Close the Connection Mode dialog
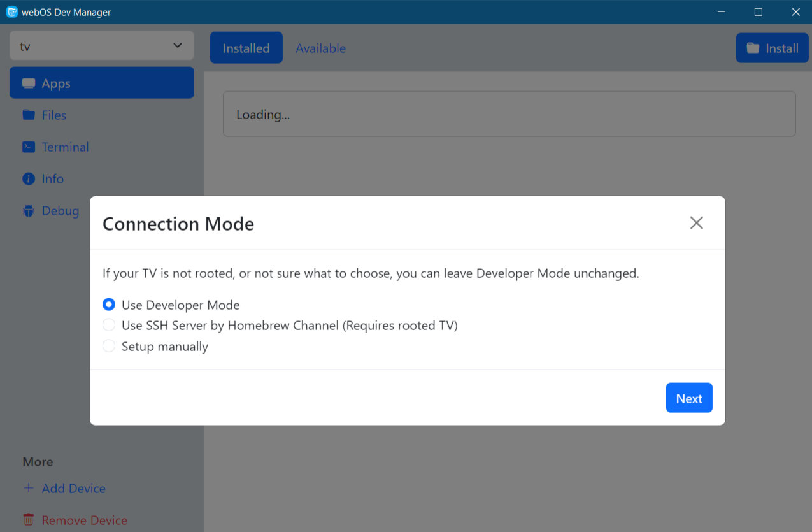This screenshot has height=532, width=812. click(696, 223)
